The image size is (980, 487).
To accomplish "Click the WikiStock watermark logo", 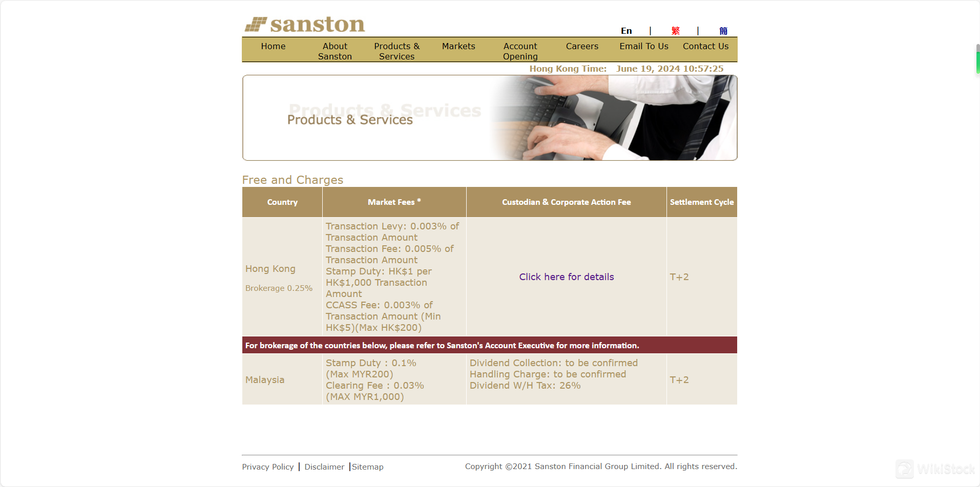I will point(935,469).
